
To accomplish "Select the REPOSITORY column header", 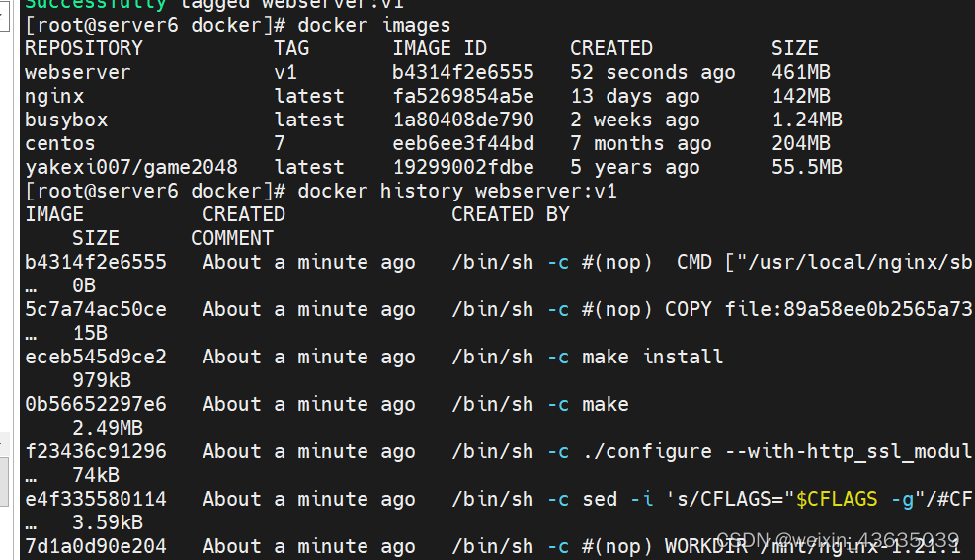I will tap(84, 48).
